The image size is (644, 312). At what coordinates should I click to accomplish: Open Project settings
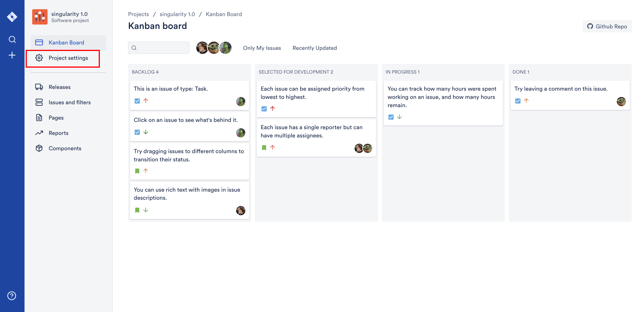pos(68,58)
